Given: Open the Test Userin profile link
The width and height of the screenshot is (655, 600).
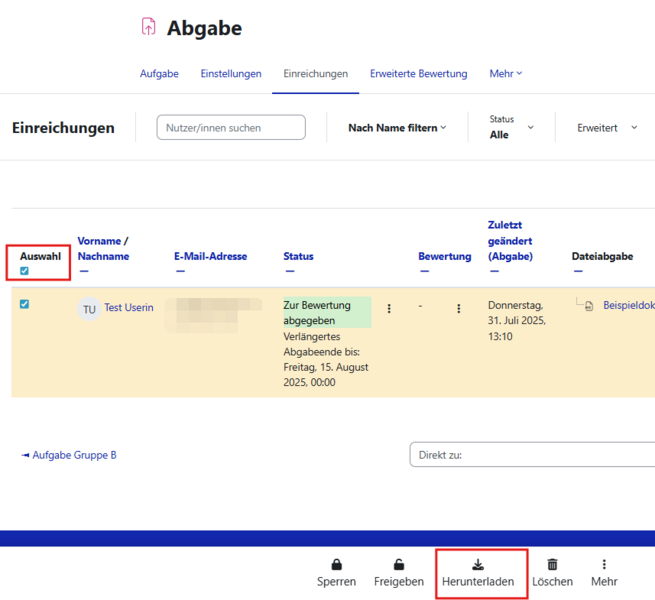Looking at the screenshot, I should point(129,307).
